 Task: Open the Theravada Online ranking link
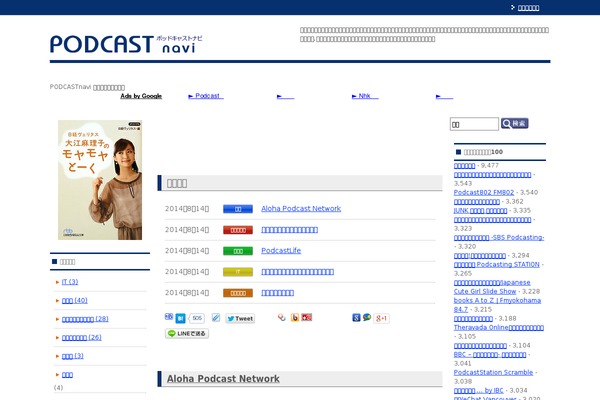(x=499, y=328)
